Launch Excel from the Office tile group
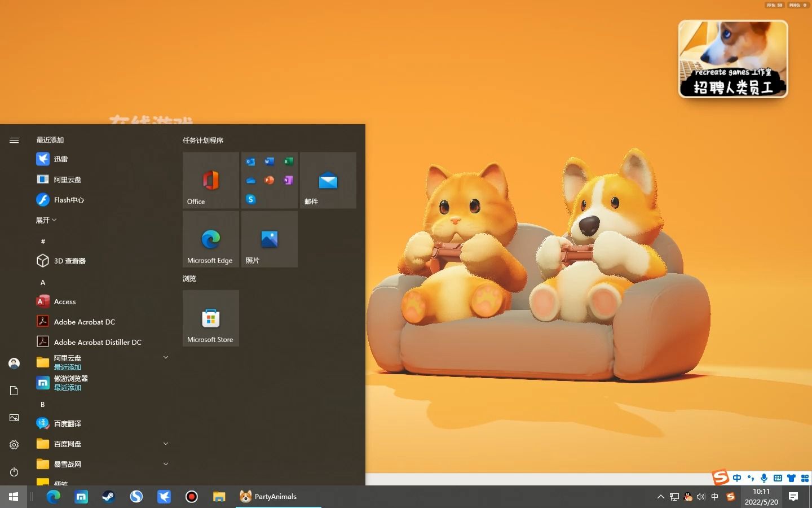The width and height of the screenshot is (812, 508). [x=288, y=162]
